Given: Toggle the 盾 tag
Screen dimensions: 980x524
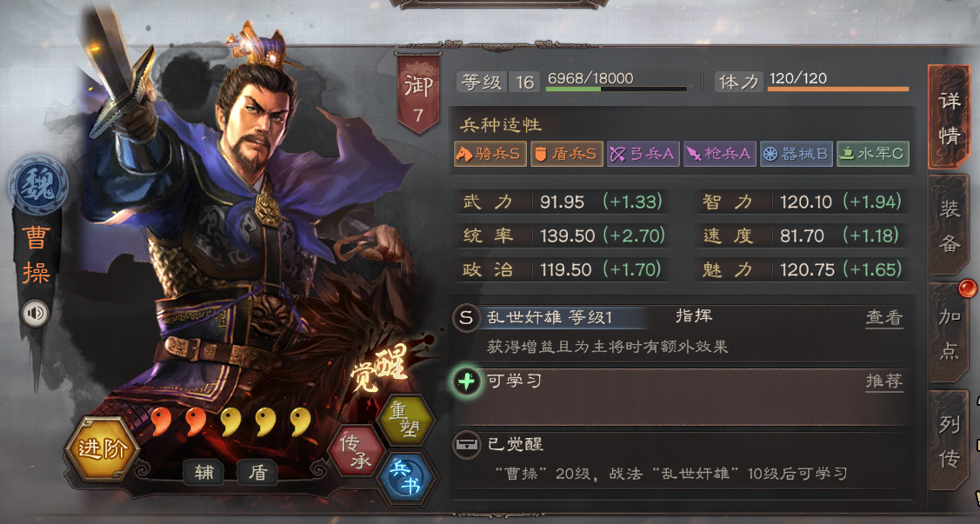Looking at the screenshot, I should (x=257, y=472).
